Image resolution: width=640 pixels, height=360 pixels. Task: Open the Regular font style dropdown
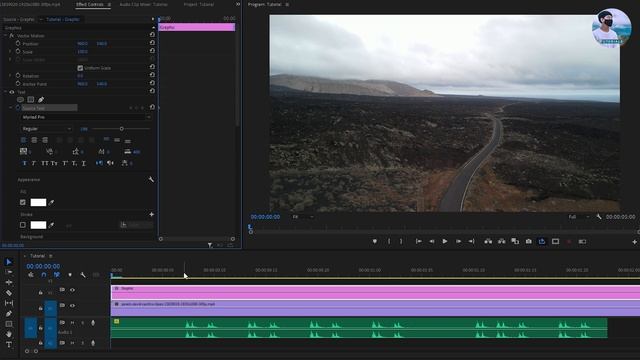pos(46,129)
